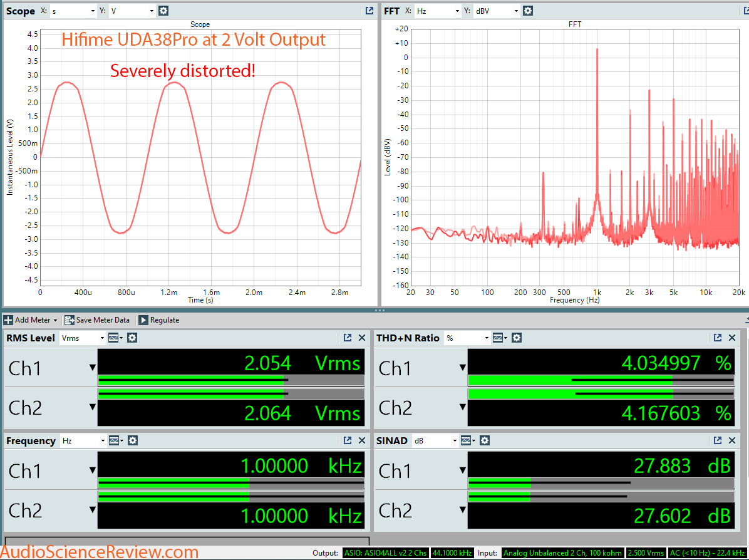Pop out the SINAD meter

click(x=718, y=440)
